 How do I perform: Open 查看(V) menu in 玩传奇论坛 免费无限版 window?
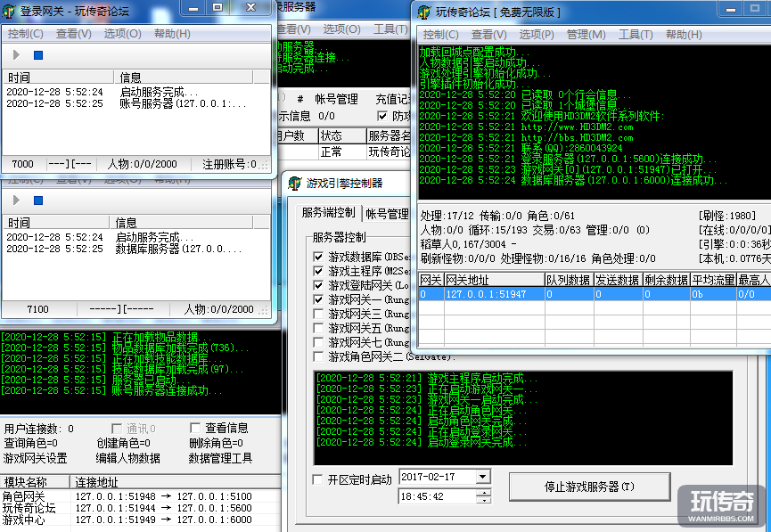click(489, 35)
